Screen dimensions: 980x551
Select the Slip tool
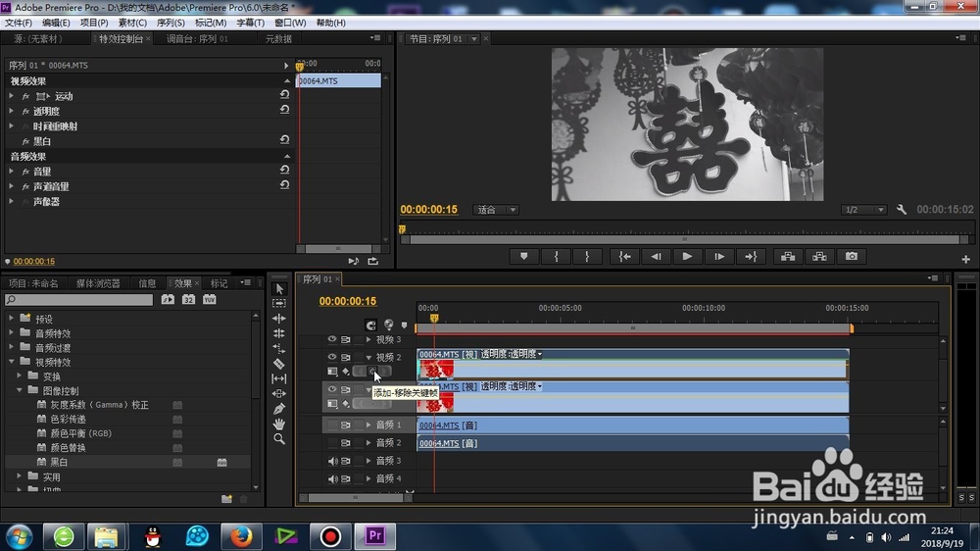point(279,378)
